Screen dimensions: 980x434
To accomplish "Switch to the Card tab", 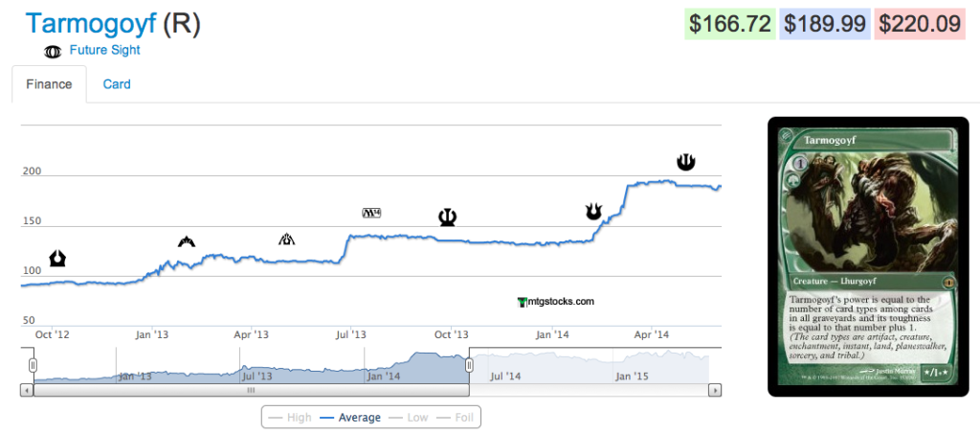I will click(117, 83).
